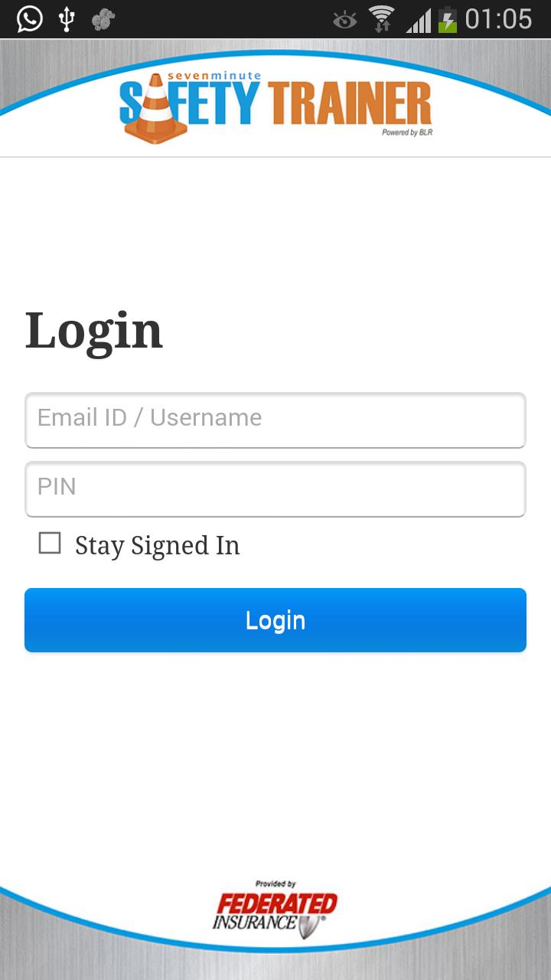Tap the Wi-Fi signal icon
The image size is (551, 980).
(381, 18)
